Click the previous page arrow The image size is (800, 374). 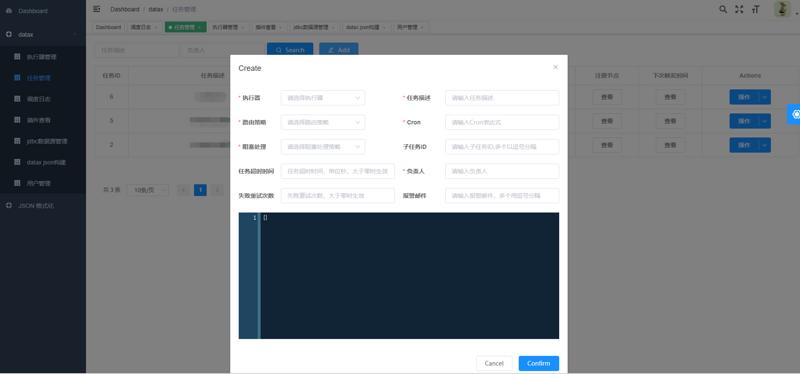pos(183,190)
